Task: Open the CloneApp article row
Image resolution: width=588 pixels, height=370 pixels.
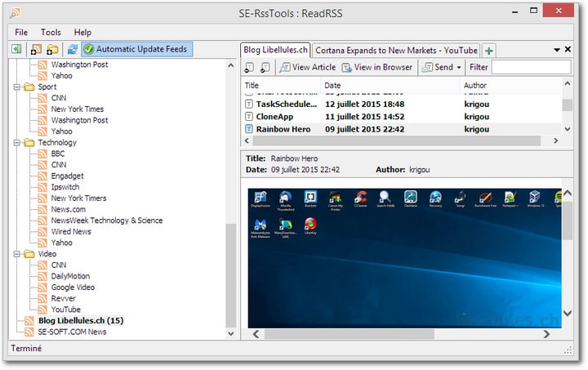Action: pyautogui.click(x=402, y=117)
